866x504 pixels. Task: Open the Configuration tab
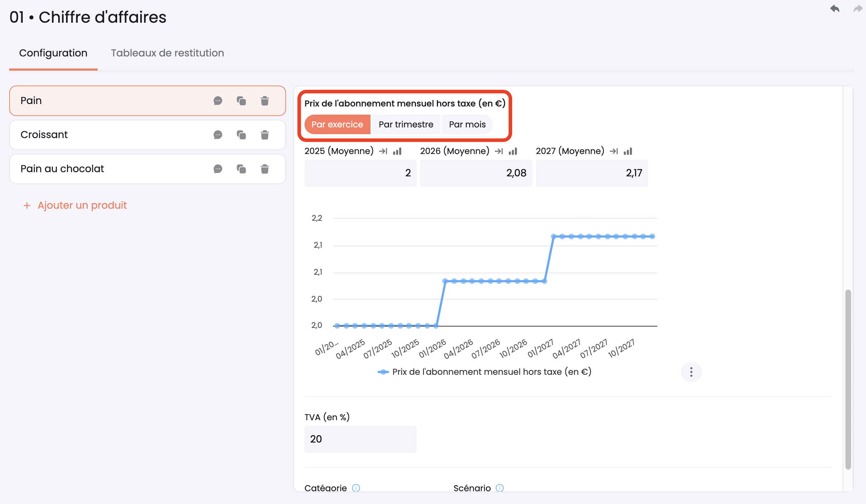click(53, 53)
